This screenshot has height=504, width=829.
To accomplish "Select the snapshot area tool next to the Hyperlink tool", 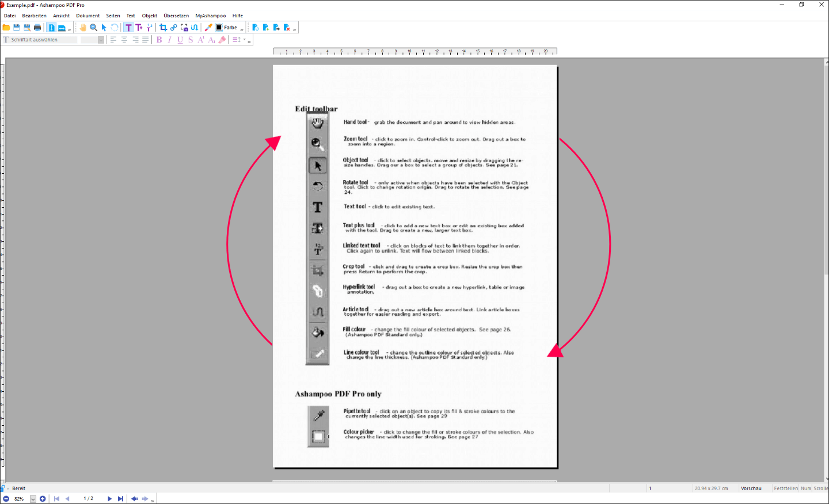I will coord(184,28).
